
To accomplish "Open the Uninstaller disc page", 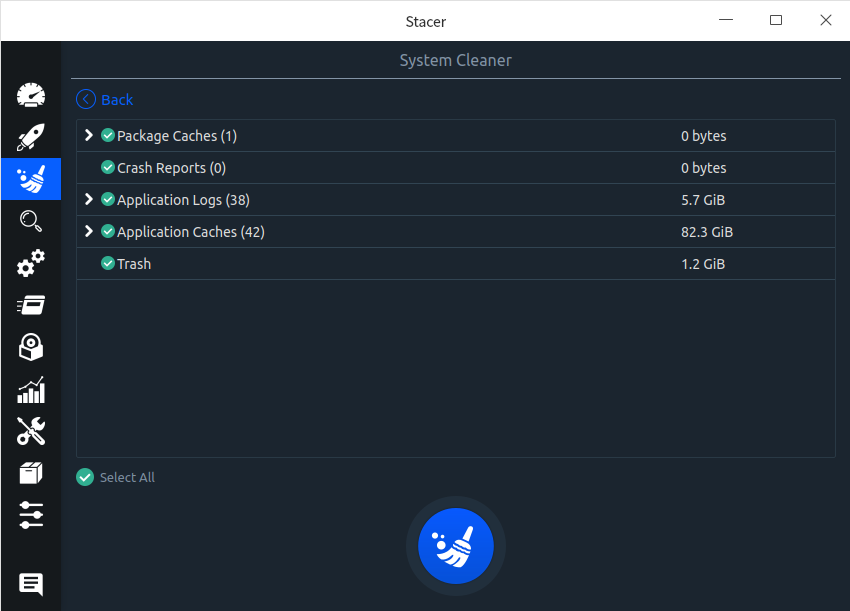I will 31,347.
